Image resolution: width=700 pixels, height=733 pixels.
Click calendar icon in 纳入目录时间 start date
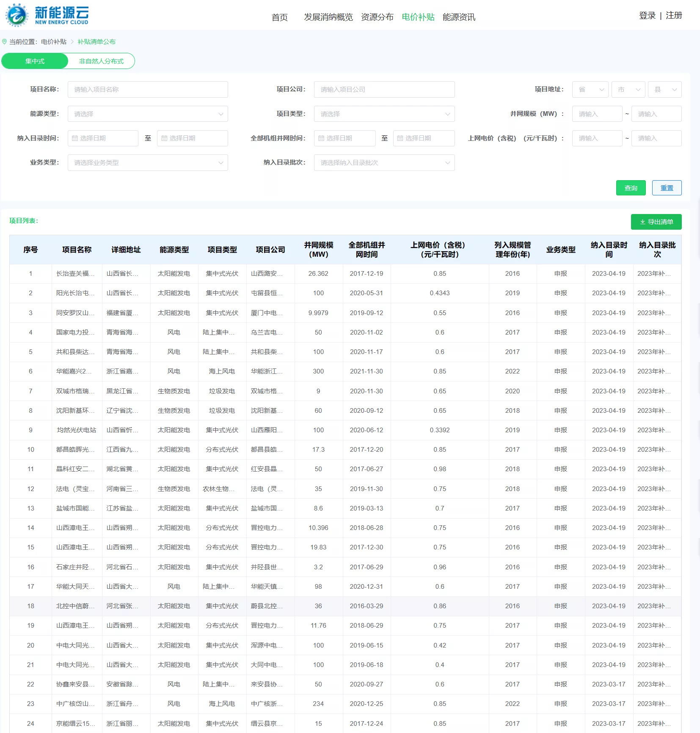click(75, 138)
